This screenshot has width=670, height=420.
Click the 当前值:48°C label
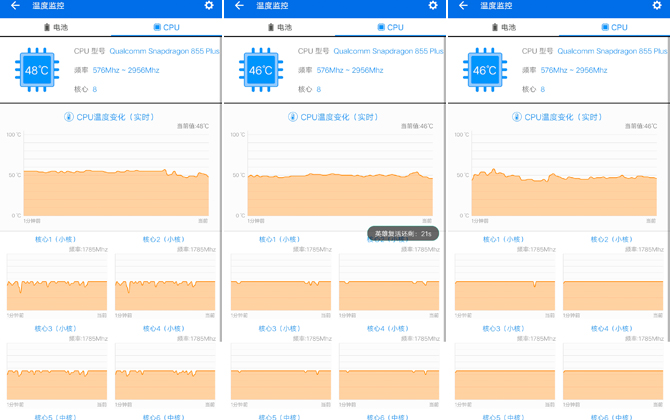click(193, 126)
